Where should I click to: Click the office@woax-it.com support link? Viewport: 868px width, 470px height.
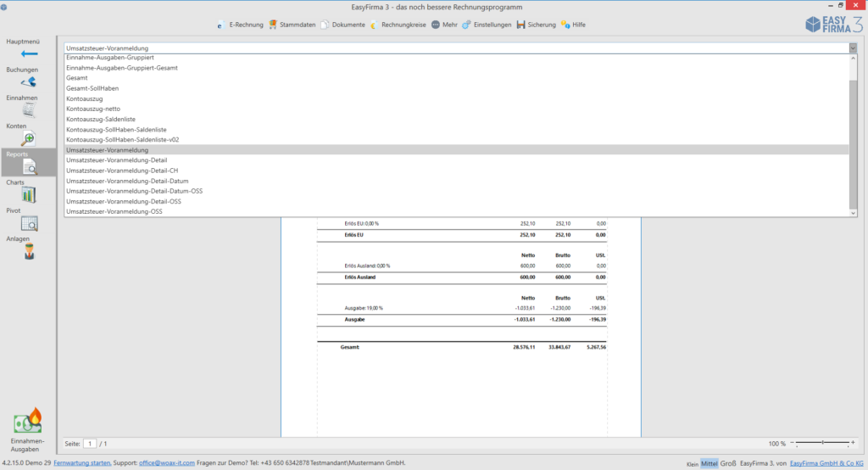click(167, 463)
